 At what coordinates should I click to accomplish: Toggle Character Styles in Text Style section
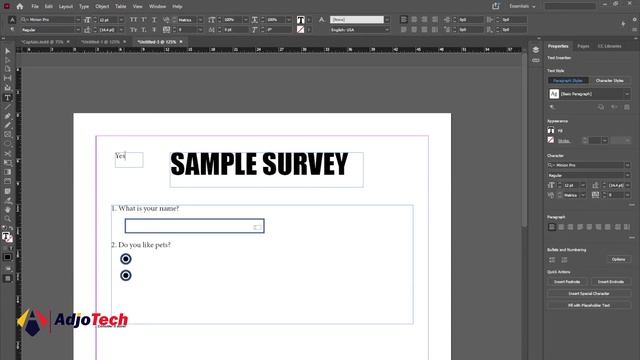click(609, 80)
